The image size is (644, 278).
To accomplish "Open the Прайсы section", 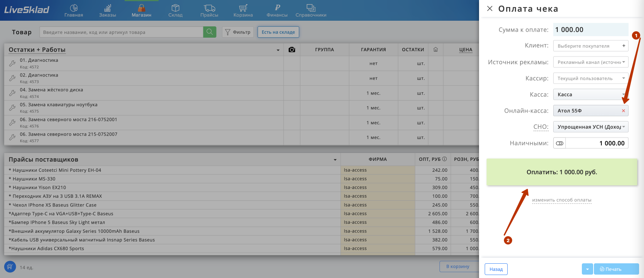I will tap(209, 11).
